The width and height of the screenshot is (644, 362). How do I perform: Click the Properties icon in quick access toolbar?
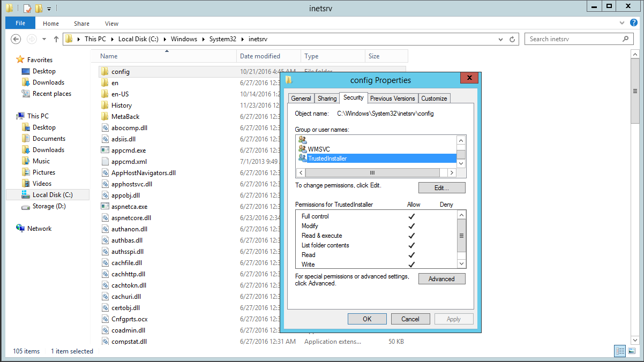pyautogui.click(x=27, y=9)
